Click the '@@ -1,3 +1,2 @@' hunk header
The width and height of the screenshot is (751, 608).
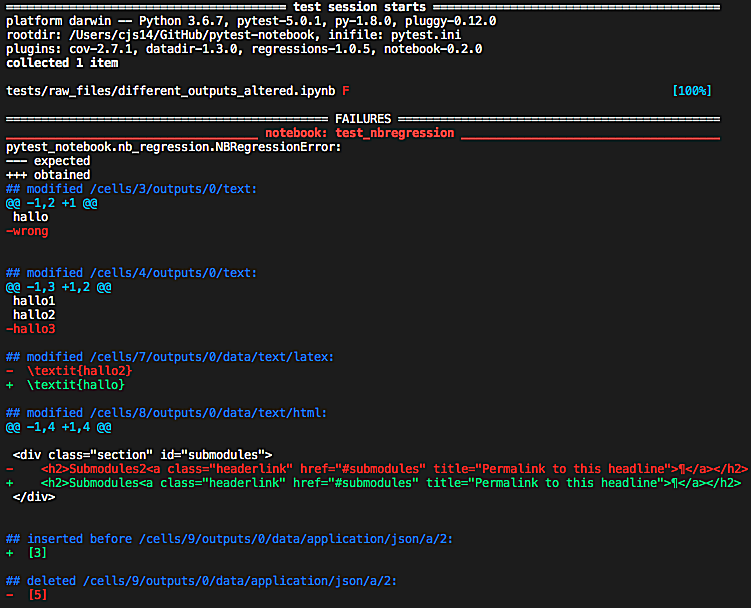[58, 287]
